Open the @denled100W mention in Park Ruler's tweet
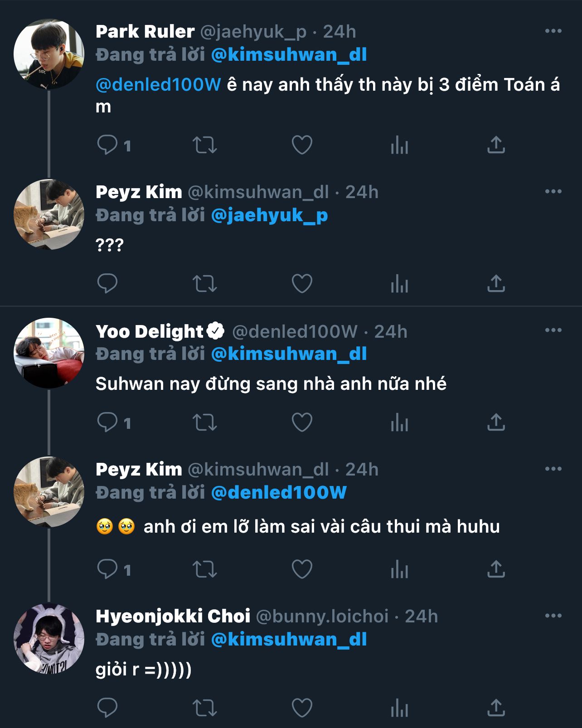Image resolution: width=582 pixels, height=728 pixels. click(158, 85)
